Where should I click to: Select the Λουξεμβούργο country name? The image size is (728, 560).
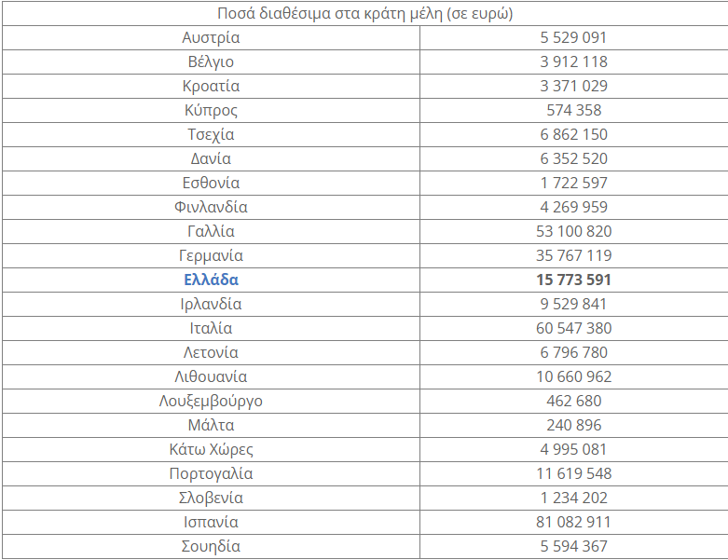point(211,402)
